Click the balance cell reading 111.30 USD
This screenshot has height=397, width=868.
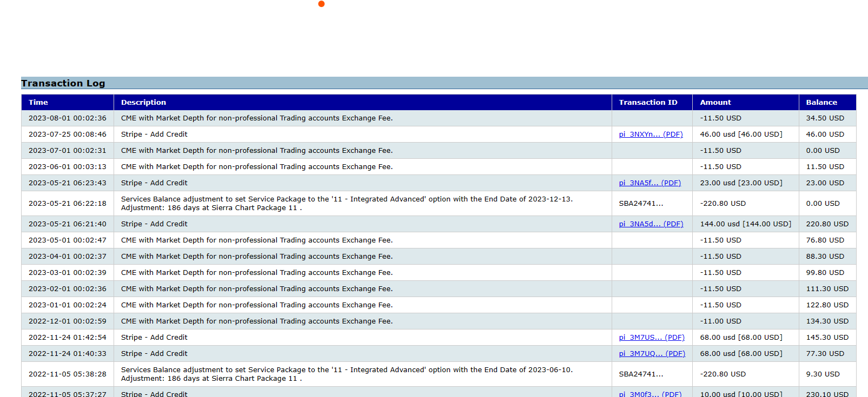pos(827,289)
